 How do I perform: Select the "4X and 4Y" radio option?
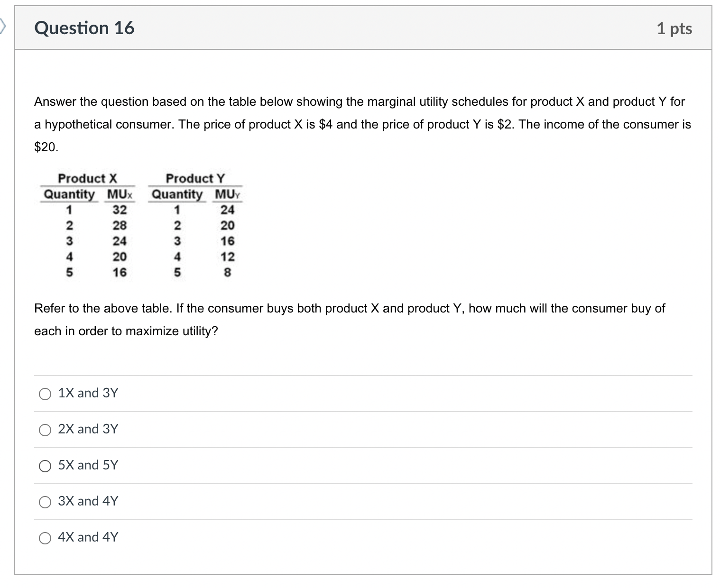pos(46,538)
